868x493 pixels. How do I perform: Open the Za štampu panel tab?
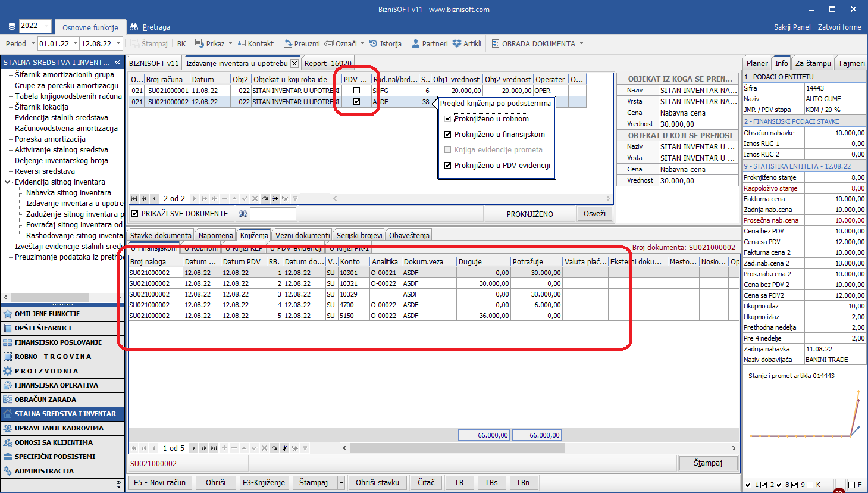tap(813, 63)
